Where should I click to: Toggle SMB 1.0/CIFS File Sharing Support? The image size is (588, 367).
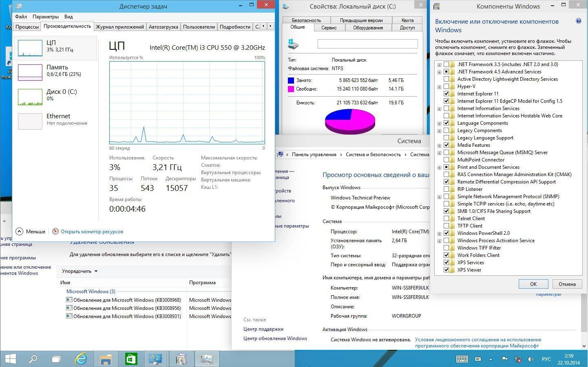pyautogui.click(x=446, y=211)
